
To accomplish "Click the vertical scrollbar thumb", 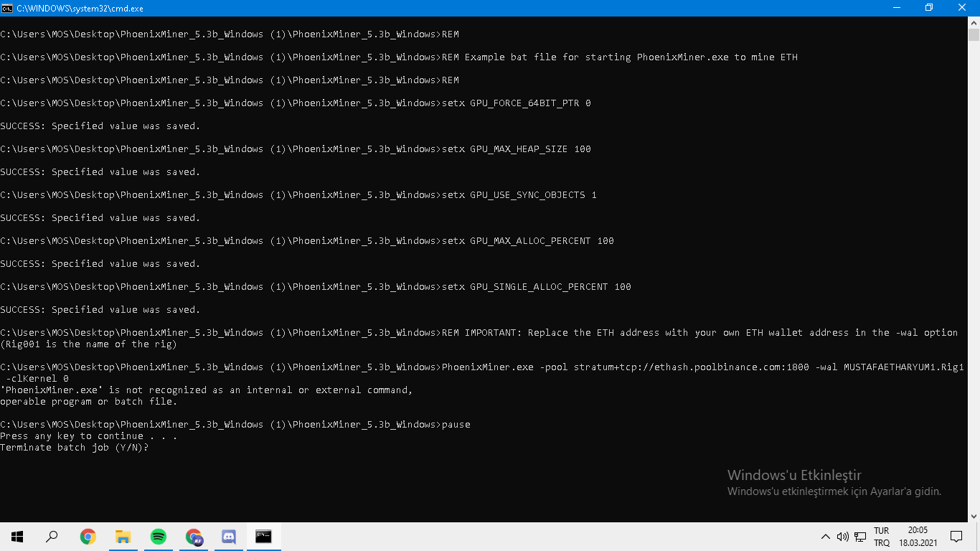I will coord(974,35).
